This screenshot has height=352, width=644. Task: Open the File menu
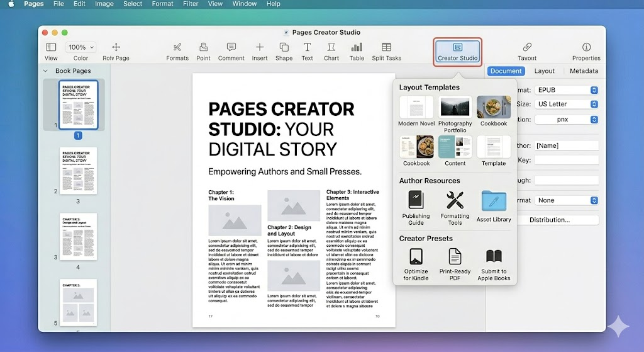coord(58,4)
